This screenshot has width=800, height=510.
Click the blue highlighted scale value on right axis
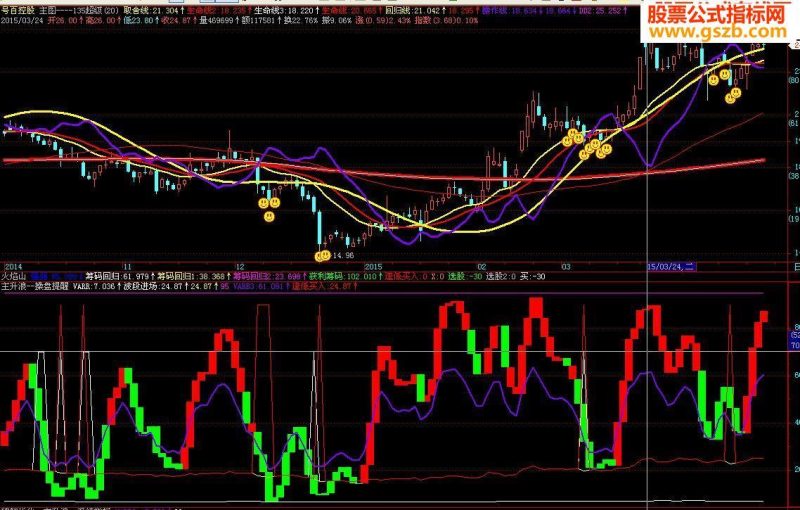tap(795, 341)
